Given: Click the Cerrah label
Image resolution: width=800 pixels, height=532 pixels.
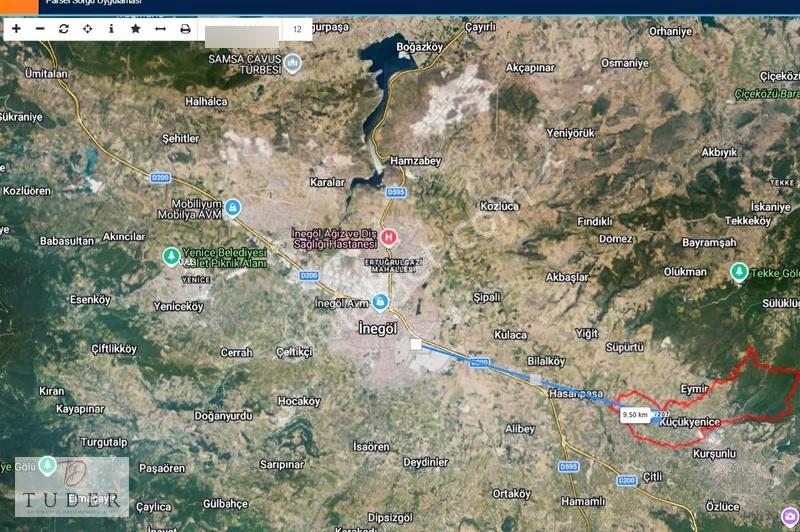Looking at the screenshot, I should click(x=237, y=352).
